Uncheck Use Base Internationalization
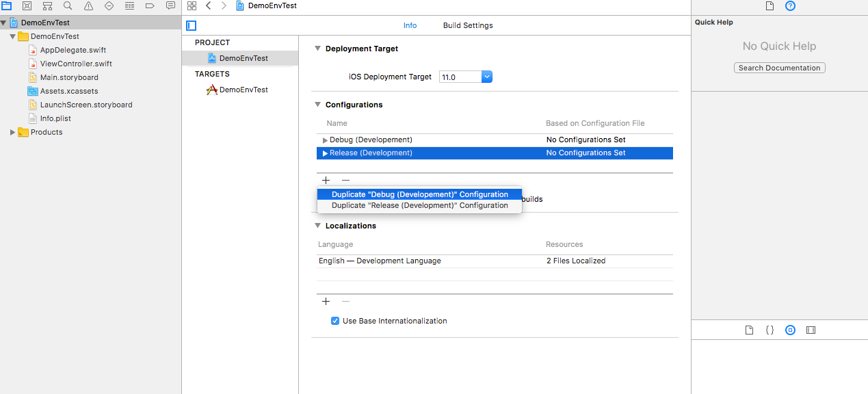Screen dimensions: 868x394 click(335, 321)
